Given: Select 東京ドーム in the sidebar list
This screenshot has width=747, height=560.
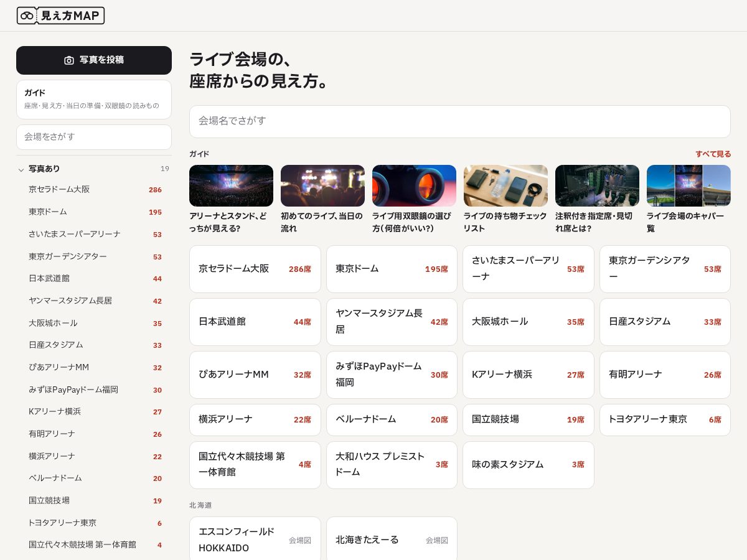Looking at the screenshot, I should 94,212.
